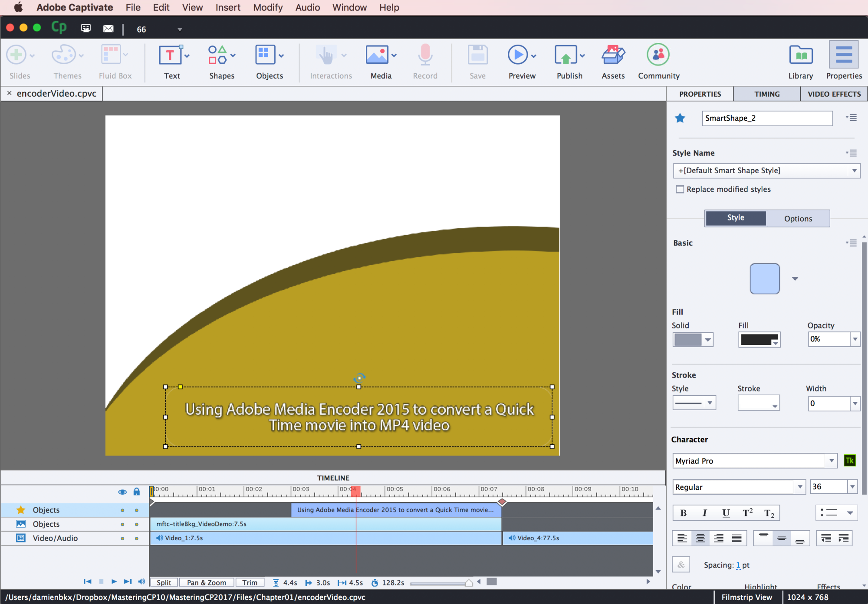Screen dimensions: 868x604
Task: Click the Pan & Zoom button
Action: [x=206, y=582]
